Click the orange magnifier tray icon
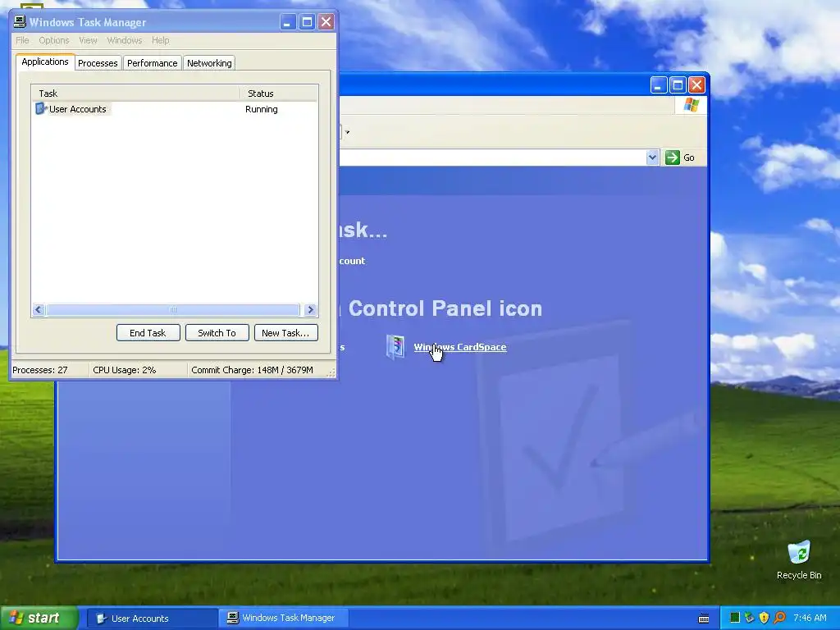 (x=779, y=618)
